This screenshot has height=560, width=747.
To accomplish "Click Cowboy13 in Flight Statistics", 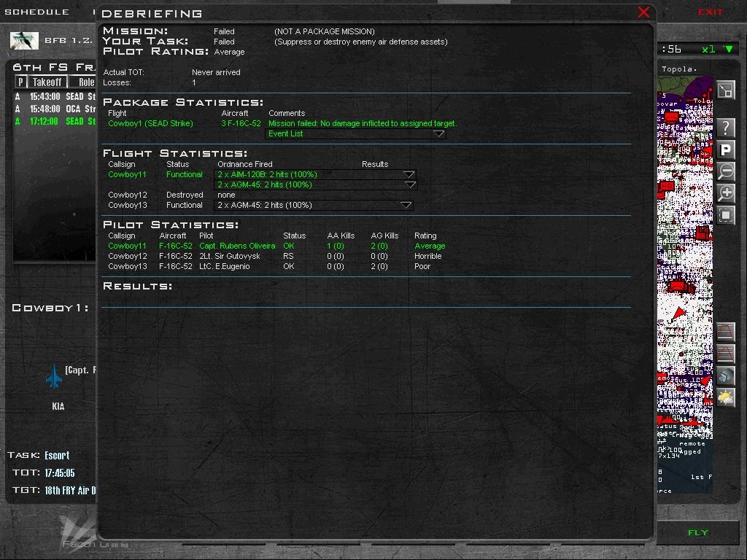I will (128, 205).
